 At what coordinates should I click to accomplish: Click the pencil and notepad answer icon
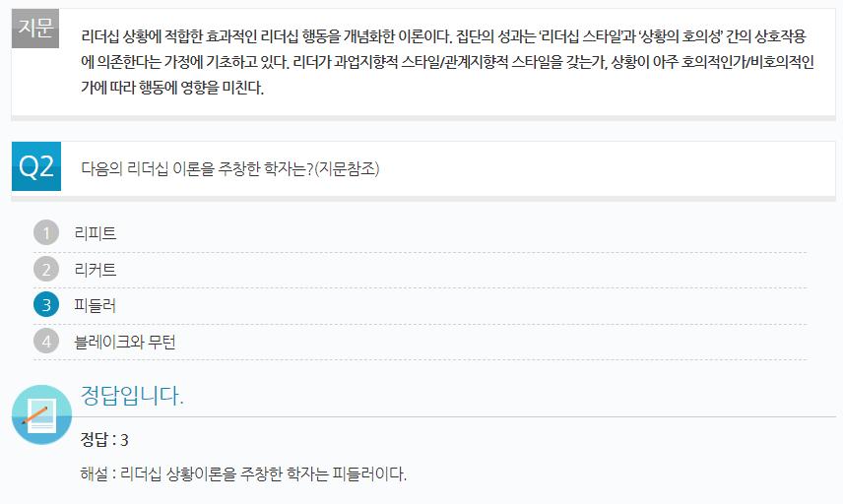pos(42,414)
